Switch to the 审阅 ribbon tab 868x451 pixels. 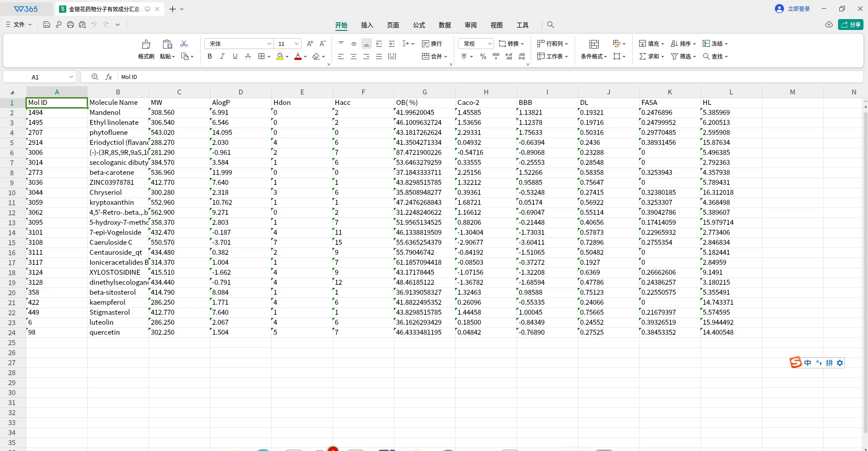point(471,25)
